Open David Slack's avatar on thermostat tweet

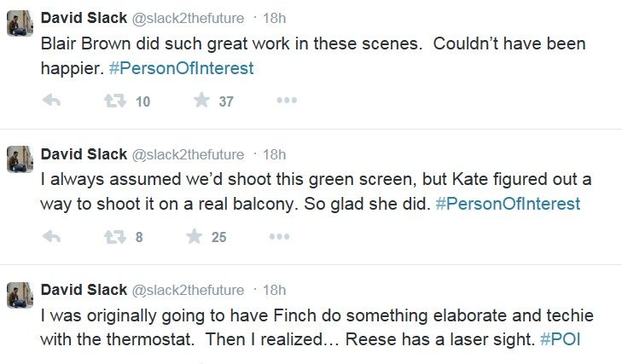click(20, 295)
